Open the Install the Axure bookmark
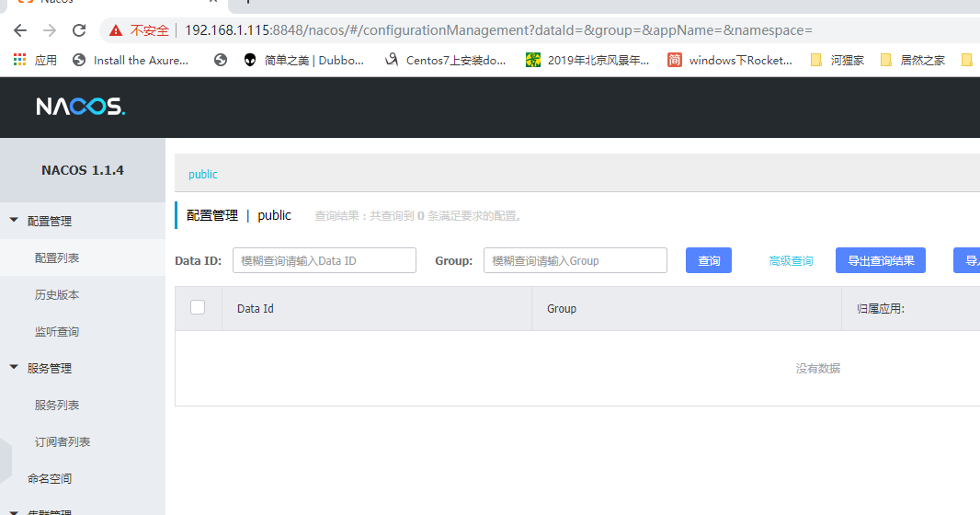Screen dimensions: 980x515 click(x=131, y=60)
